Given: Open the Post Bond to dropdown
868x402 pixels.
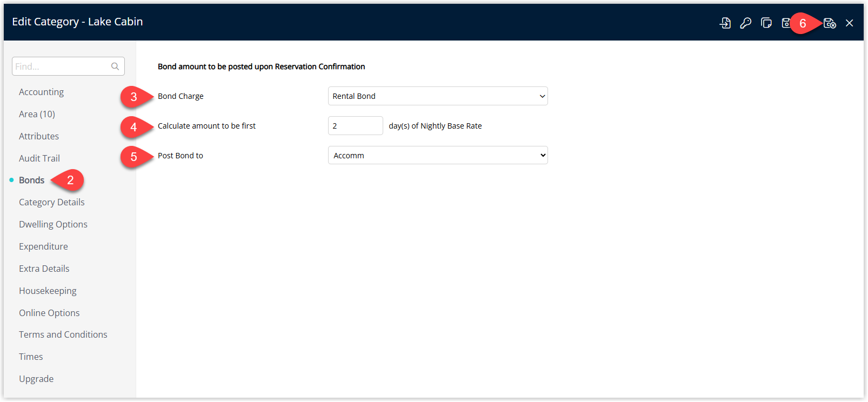Looking at the screenshot, I should pyautogui.click(x=438, y=156).
